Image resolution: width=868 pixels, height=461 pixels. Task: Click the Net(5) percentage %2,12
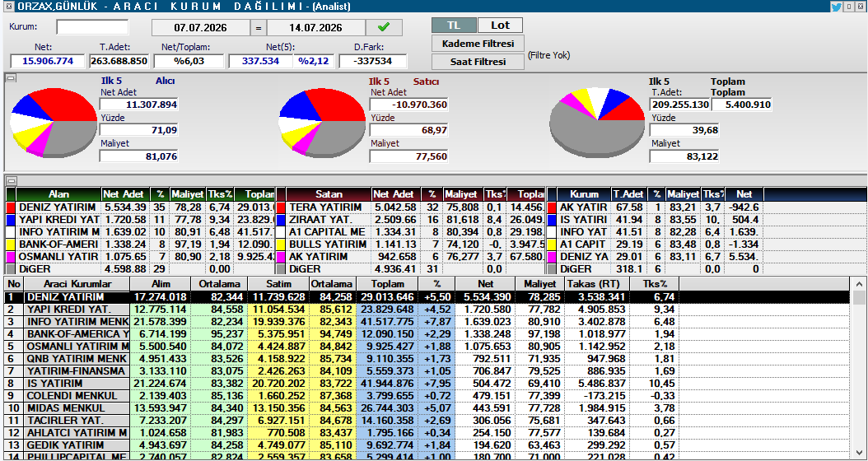coord(315,62)
